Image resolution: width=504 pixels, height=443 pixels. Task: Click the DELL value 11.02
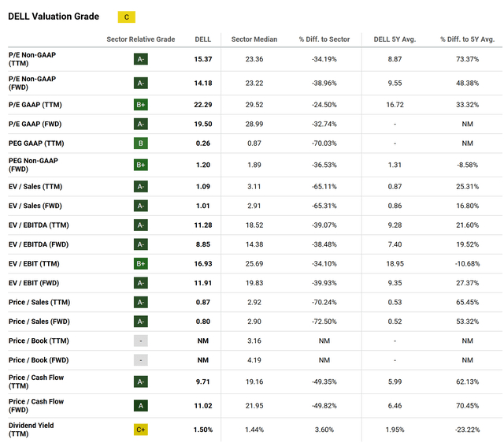pos(203,406)
